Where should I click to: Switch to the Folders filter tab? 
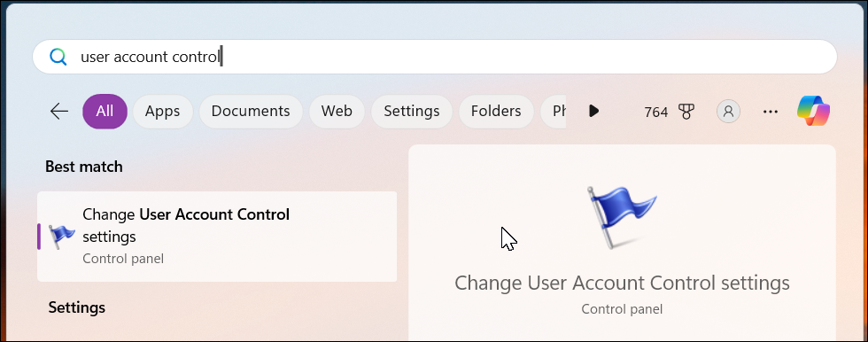coord(496,112)
